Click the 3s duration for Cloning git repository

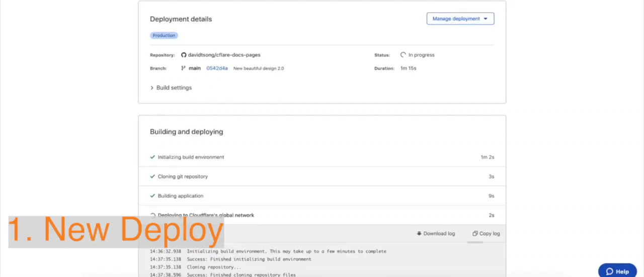(491, 177)
